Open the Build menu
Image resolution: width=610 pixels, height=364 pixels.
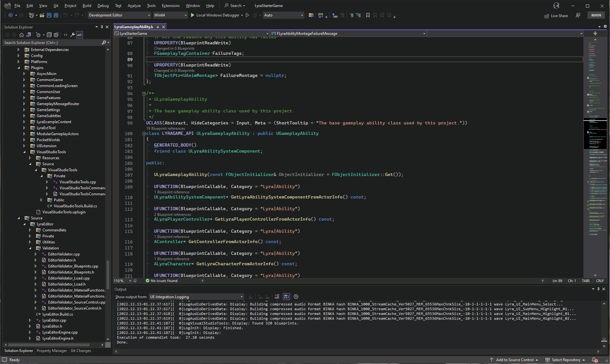coord(87,5)
